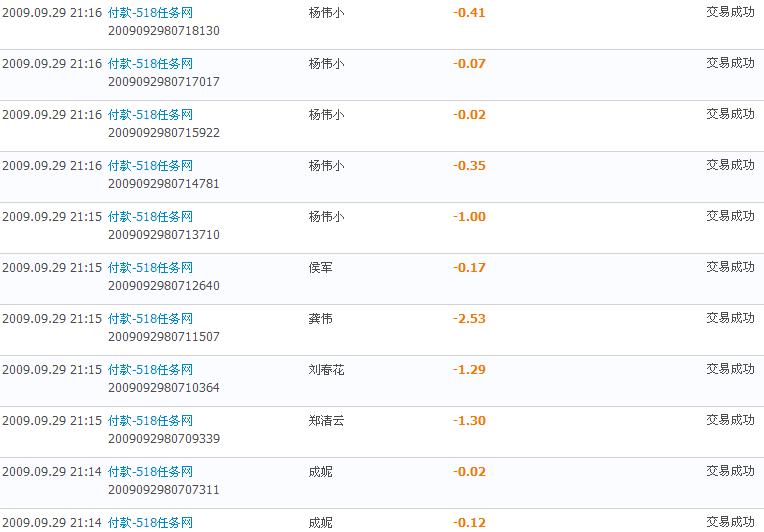Open the 付款-518任务网 link in 龚伟's row

coord(150,319)
